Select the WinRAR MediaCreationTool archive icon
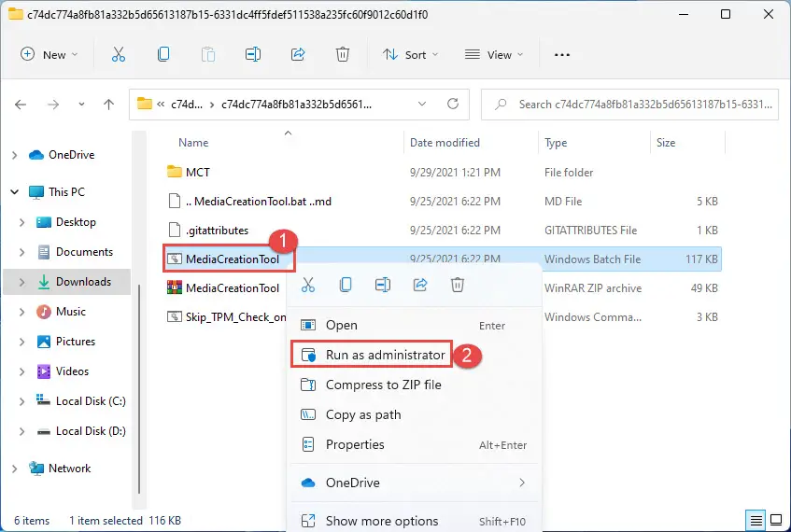 click(175, 287)
